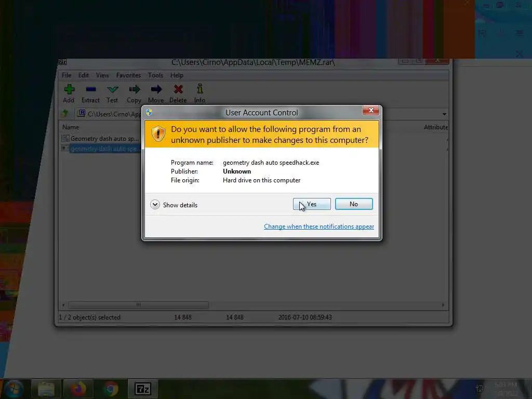This screenshot has height=399, width=532.
Task: Open the Windows Start button
Action: pyautogui.click(x=14, y=389)
